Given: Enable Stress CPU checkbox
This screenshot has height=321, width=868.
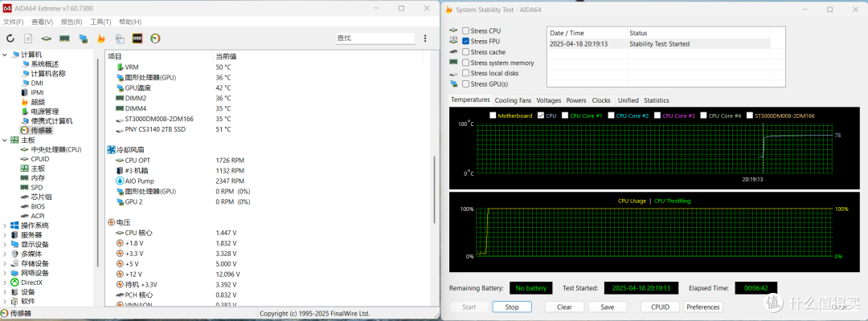Looking at the screenshot, I should point(465,31).
